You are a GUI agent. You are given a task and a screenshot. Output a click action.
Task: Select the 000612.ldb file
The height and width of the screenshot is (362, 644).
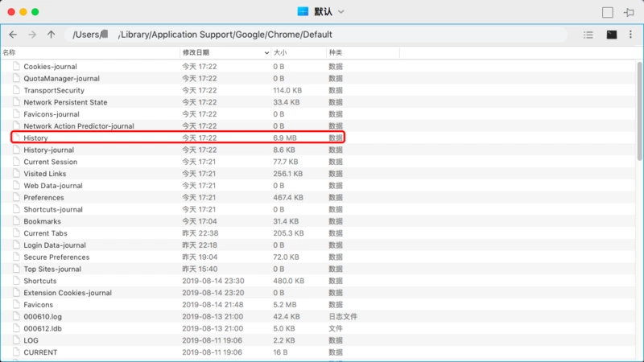tap(43, 328)
